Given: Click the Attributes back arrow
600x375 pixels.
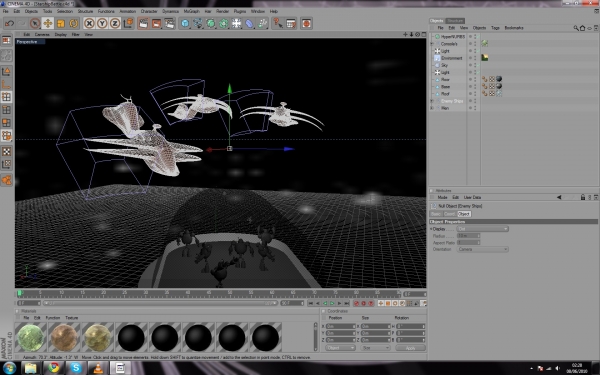Looking at the screenshot, I should pos(559,197).
